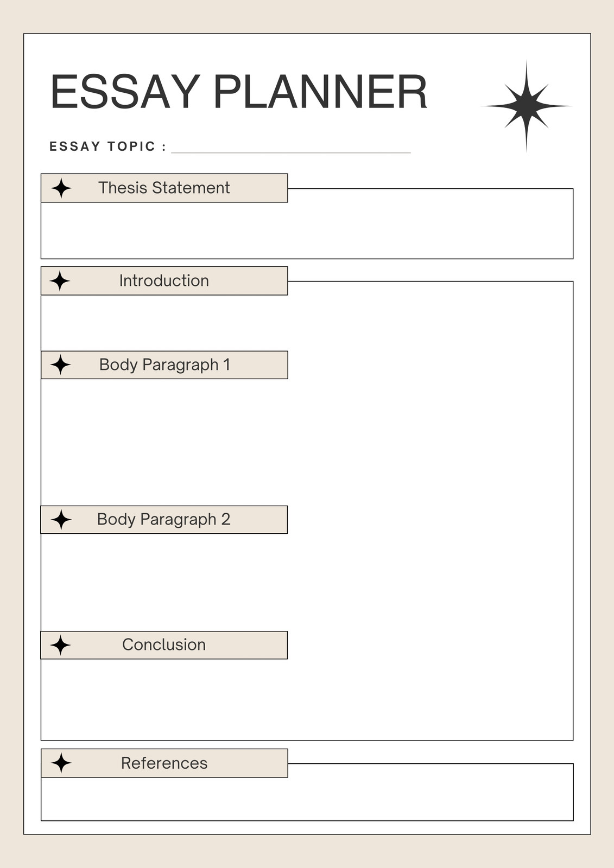Viewport: 614px width, 868px height.
Task: Click inside the Thesis Statement writing box
Action: [307, 231]
